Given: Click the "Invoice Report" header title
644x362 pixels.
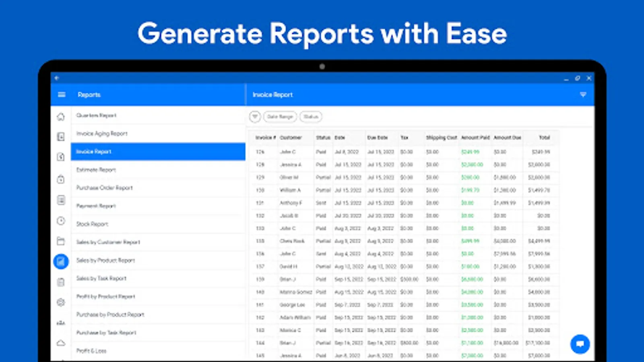Looking at the screenshot, I should click(272, 95).
